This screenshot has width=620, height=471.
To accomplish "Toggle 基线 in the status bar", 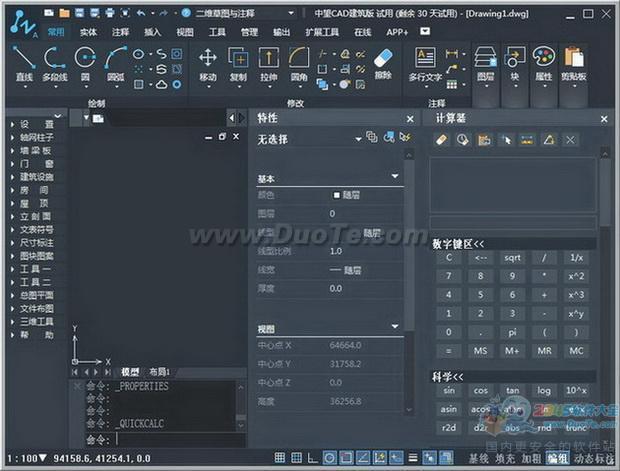I will coord(478,459).
